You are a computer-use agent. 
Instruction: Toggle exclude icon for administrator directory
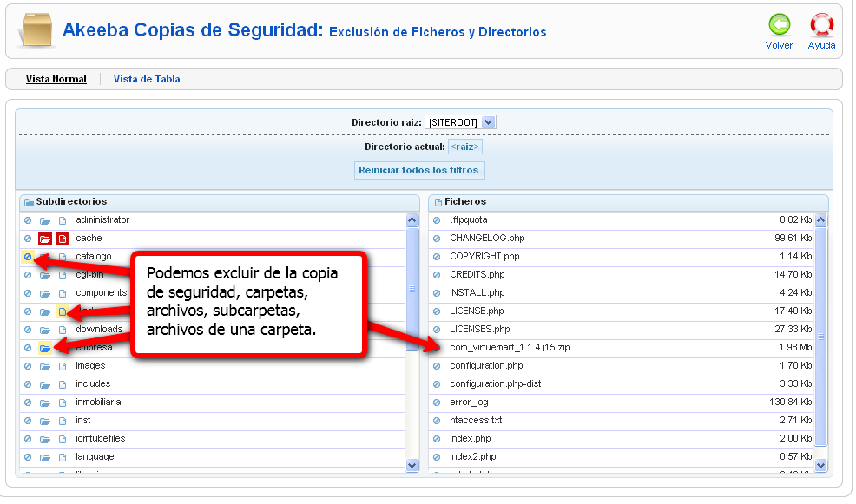28,220
